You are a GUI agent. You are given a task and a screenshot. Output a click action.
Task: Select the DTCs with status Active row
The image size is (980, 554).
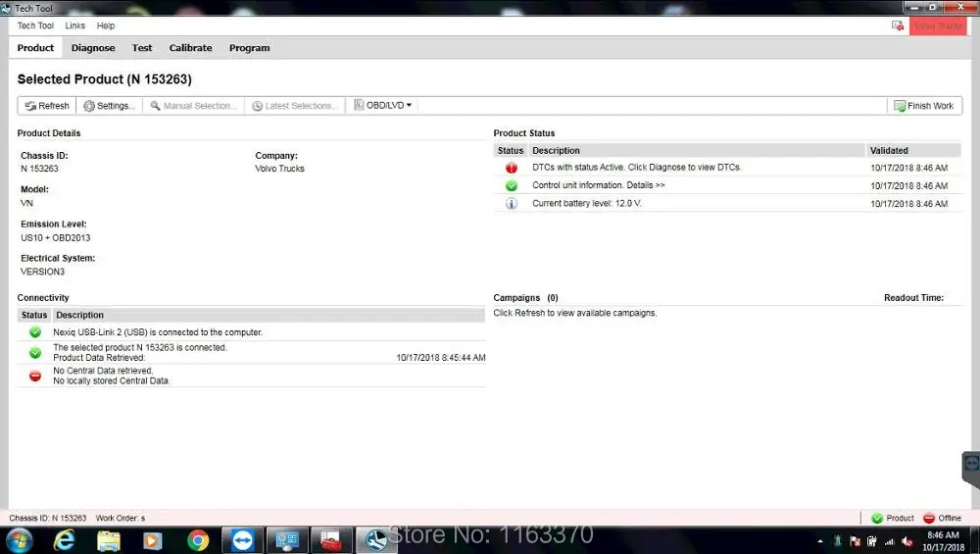tap(727, 168)
